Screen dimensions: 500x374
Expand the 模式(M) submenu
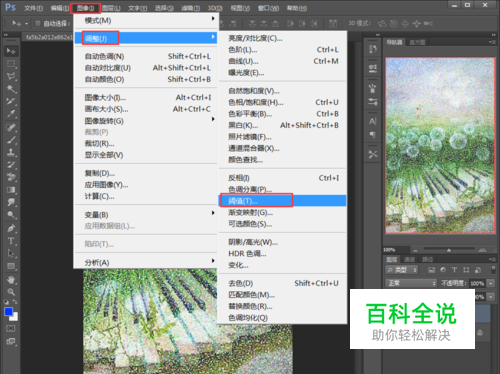pyautogui.click(x=146, y=20)
